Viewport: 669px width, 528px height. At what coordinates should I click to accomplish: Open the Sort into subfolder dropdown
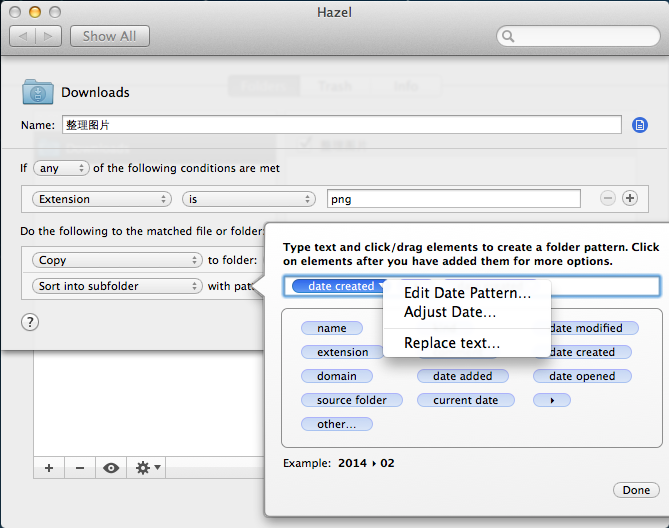coord(116,286)
